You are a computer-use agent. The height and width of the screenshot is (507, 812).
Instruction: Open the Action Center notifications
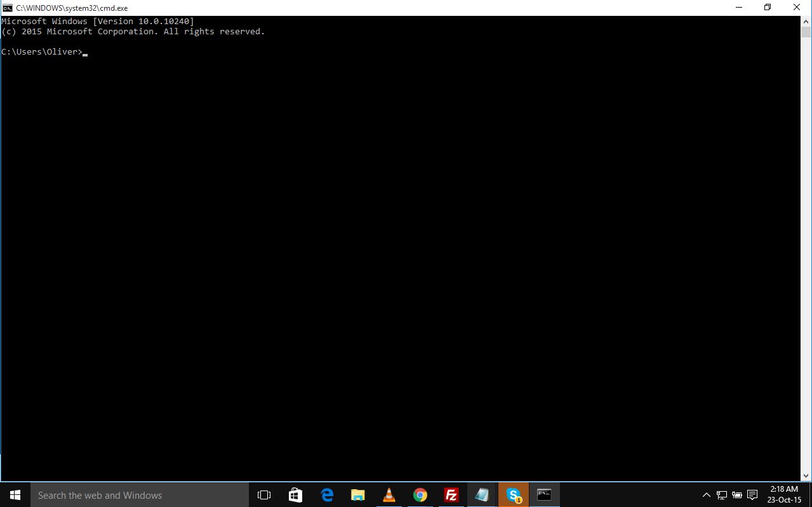752,494
